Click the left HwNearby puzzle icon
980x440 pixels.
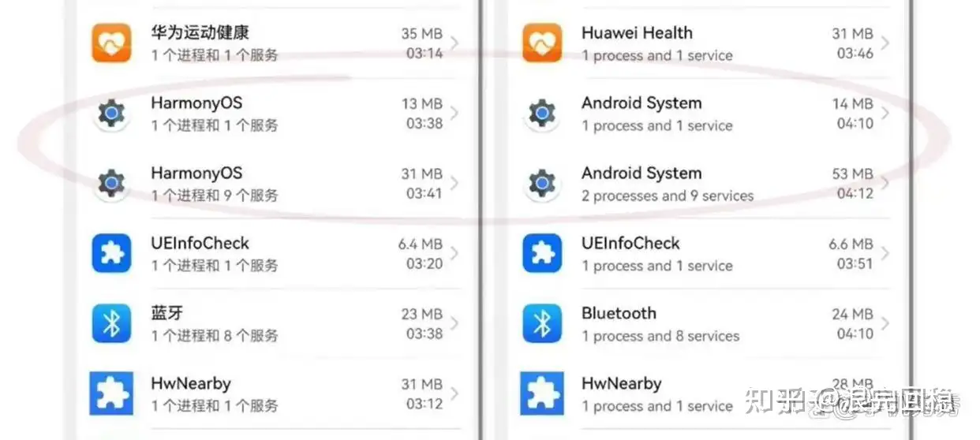[111, 393]
